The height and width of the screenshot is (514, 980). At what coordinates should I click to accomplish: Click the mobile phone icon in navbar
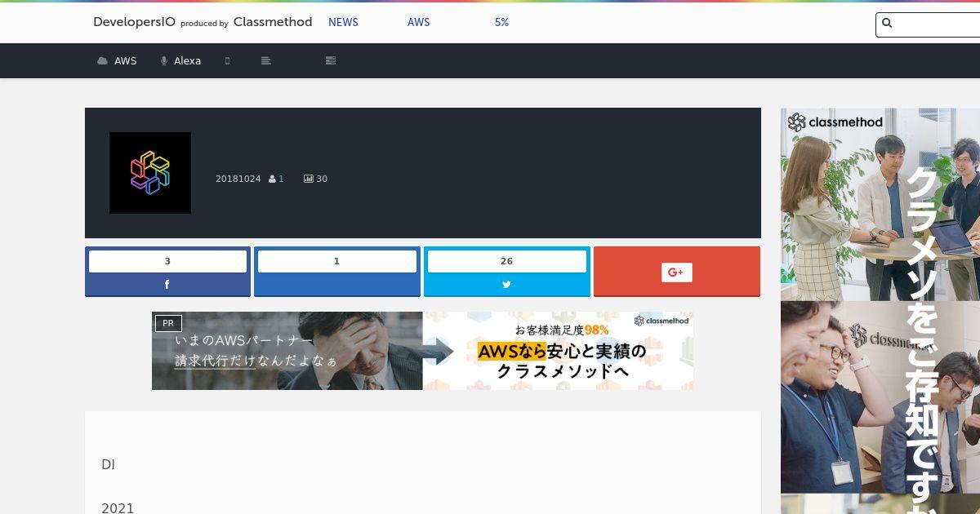(x=228, y=61)
